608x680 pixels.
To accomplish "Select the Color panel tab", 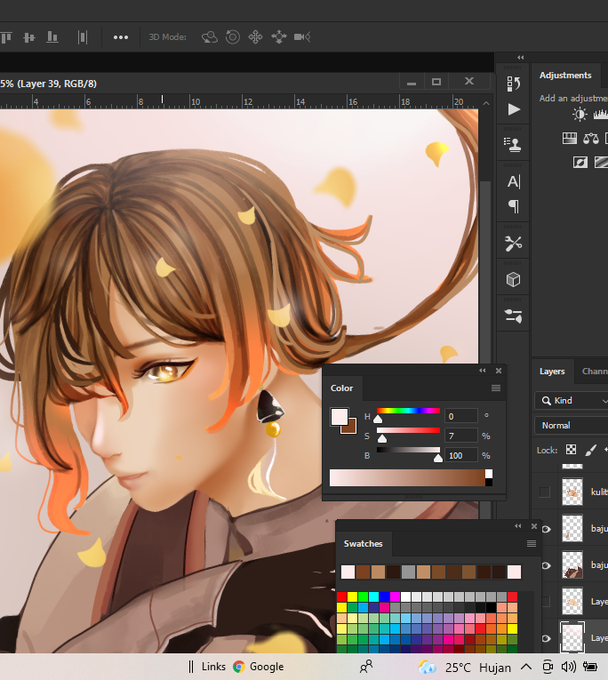I will point(342,388).
